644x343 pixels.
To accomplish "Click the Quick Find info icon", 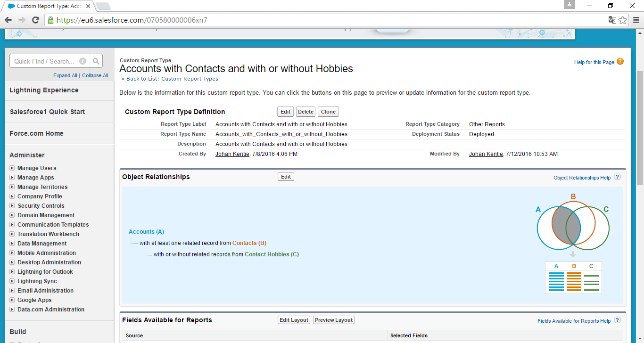I will 83,61.
